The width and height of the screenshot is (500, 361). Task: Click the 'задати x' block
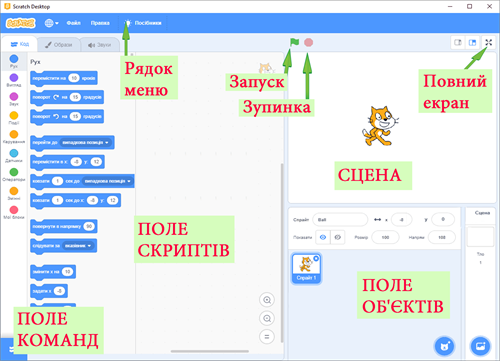pos(49,291)
